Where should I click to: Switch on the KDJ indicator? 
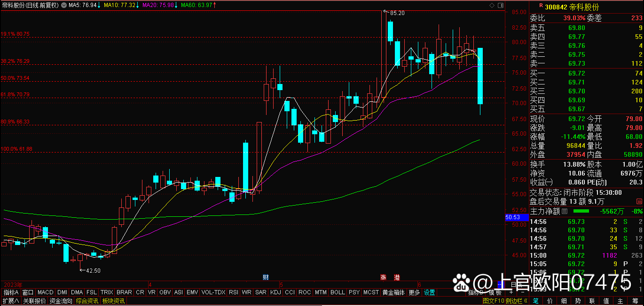276,292
